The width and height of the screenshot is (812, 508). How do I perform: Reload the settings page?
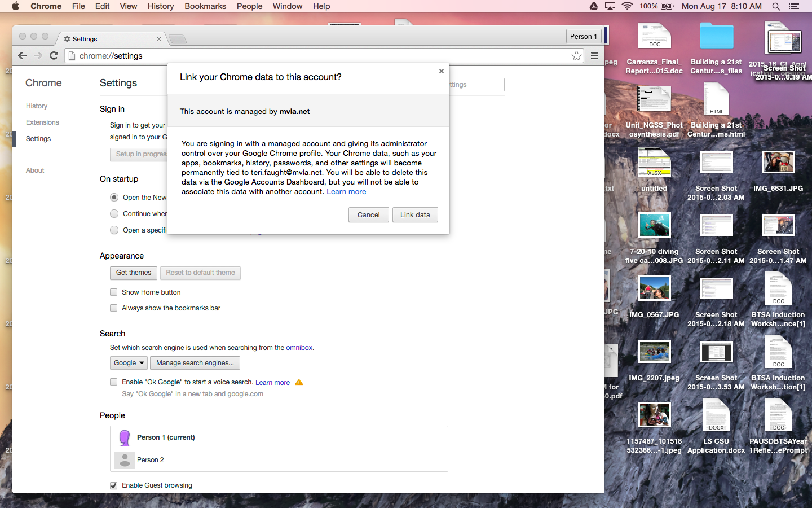[x=54, y=55]
